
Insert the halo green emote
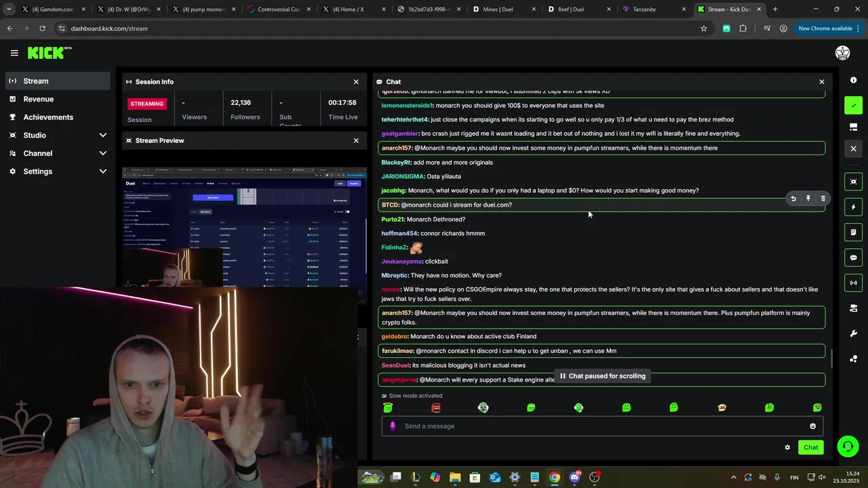[x=388, y=407]
